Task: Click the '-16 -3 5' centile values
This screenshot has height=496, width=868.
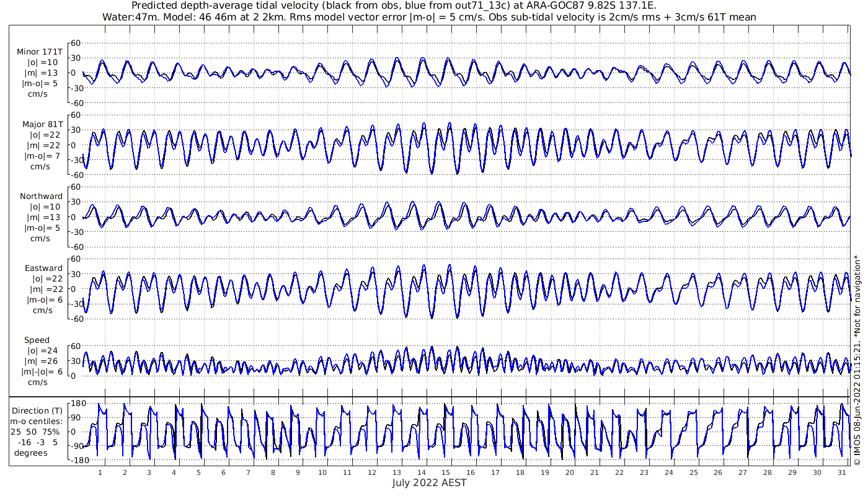Action: (x=38, y=442)
